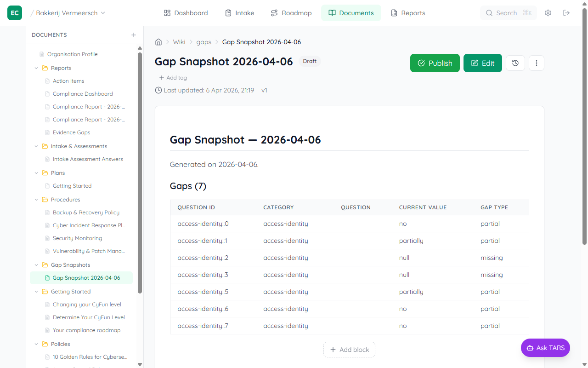Click the settings gear icon
Viewport: 588px width, 368px height.
pos(548,13)
